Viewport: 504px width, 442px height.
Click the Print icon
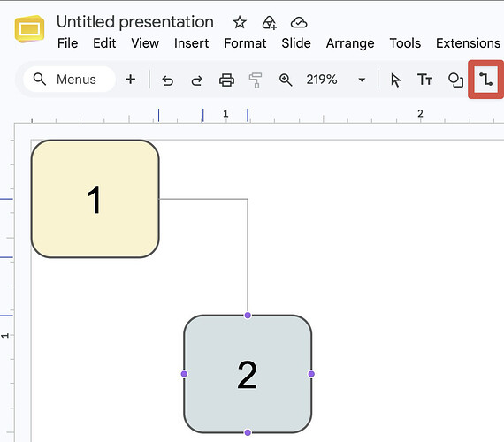click(x=226, y=80)
